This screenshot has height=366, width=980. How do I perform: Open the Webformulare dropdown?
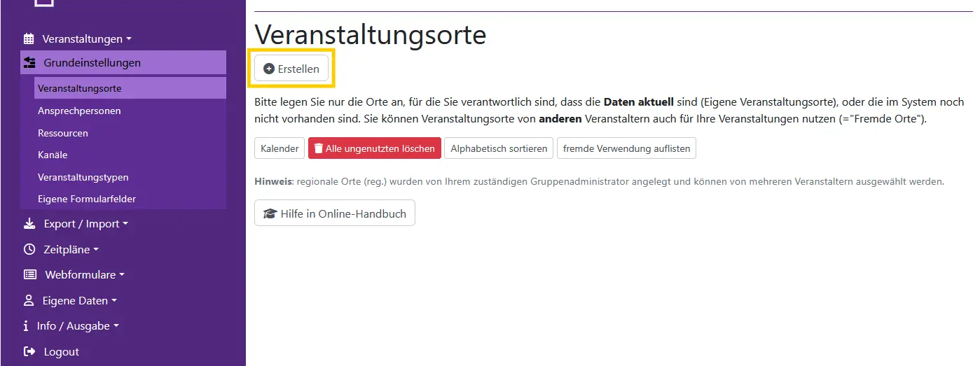(84, 275)
